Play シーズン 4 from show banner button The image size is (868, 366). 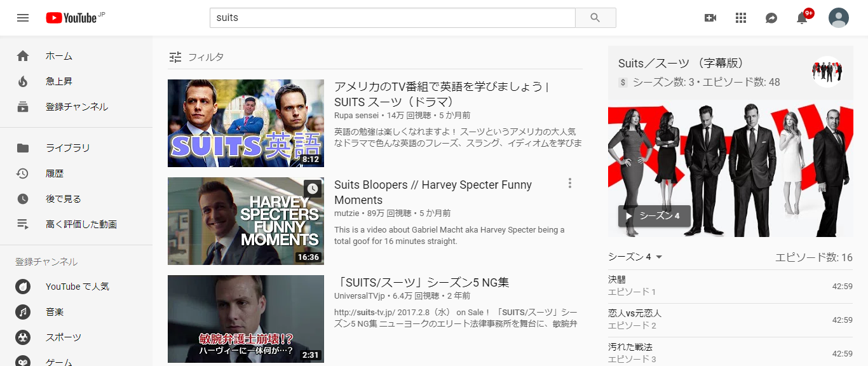pyautogui.click(x=654, y=215)
